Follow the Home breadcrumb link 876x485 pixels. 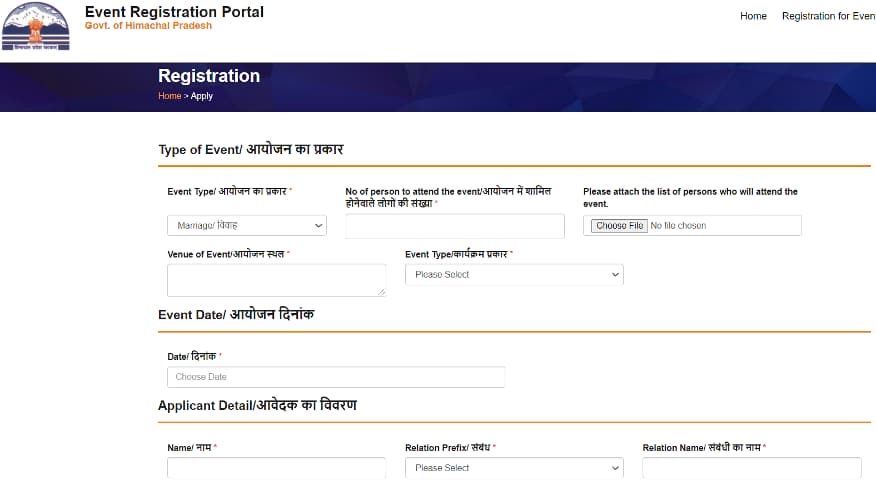(x=169, y=96)
